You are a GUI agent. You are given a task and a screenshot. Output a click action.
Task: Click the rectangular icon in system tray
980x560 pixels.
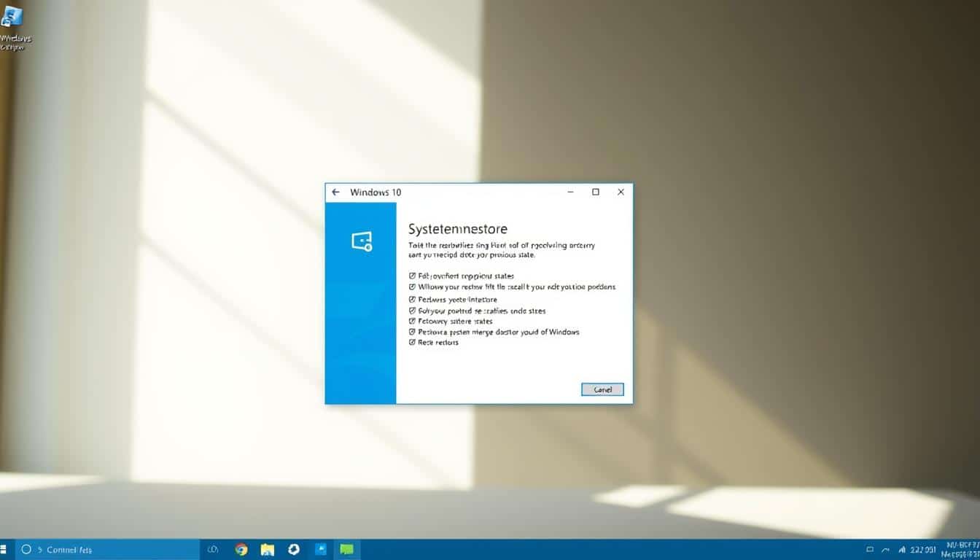[x=870, y=550]
